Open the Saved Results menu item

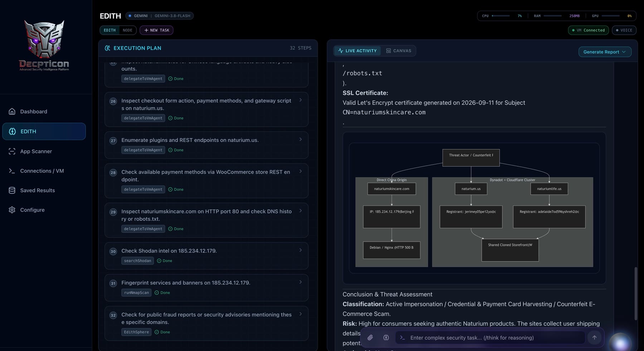(x=44, y=190)
